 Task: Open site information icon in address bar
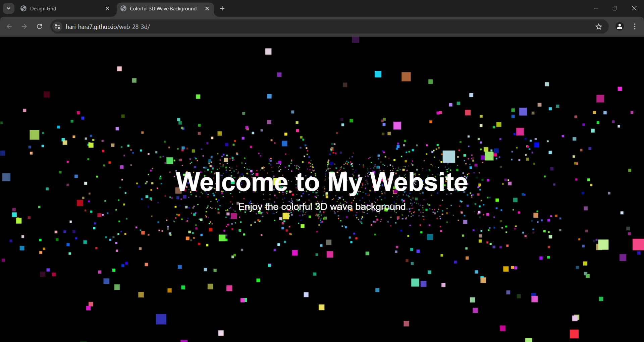pos(58,26)
